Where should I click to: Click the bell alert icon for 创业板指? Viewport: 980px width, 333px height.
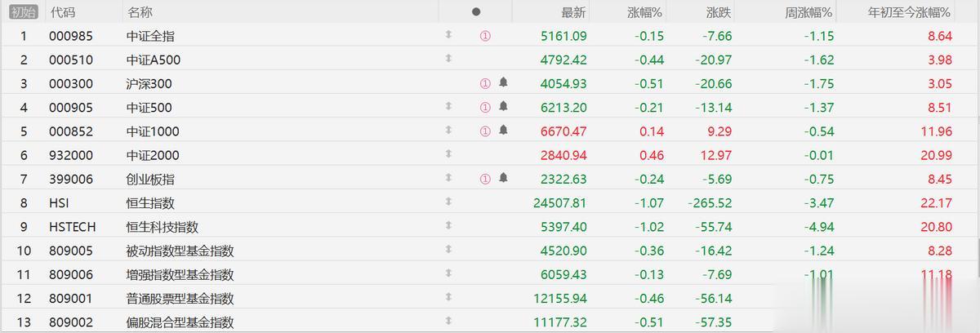[503, 178]
